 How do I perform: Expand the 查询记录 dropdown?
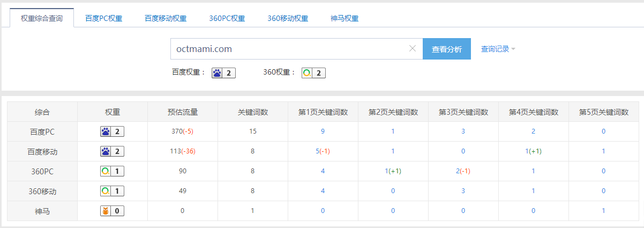click(x=498, y=49)
